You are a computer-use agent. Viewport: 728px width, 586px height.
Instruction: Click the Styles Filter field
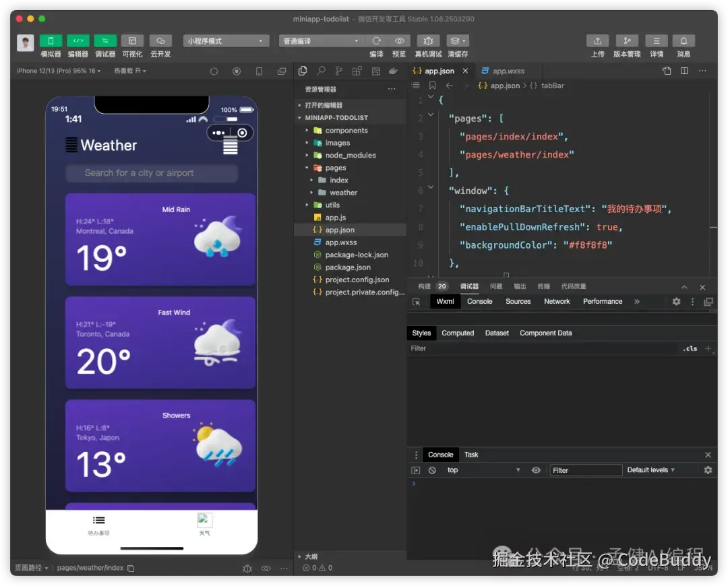pyautogui.click(x=541, y=348)
